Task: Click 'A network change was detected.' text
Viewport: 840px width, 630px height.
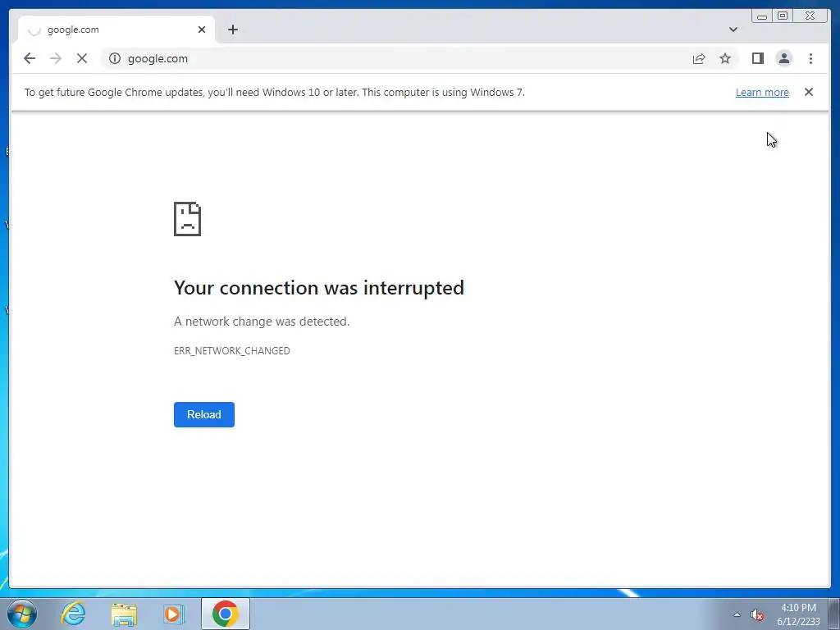Action: [262, 322]
